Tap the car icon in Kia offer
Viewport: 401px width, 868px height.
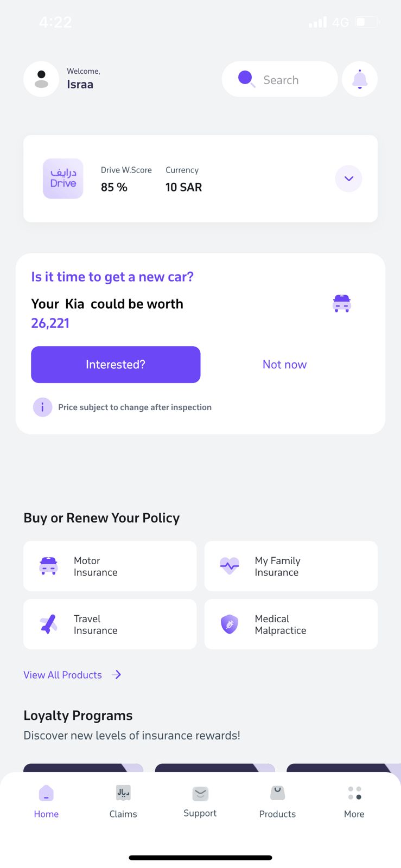click(x=342, y=303)
